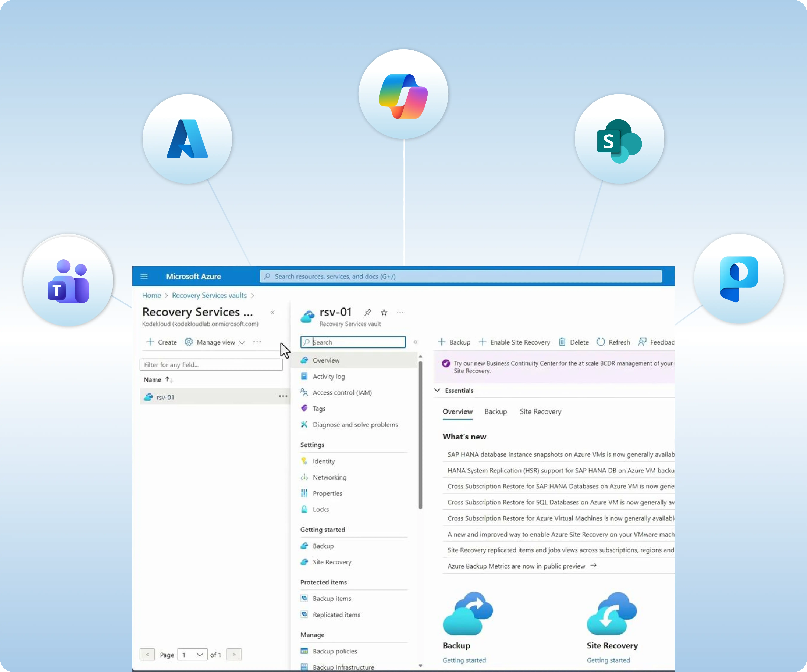Click the Backup plus toolbar button
This screenshot has width=807, height=672.
coord(454,342)
